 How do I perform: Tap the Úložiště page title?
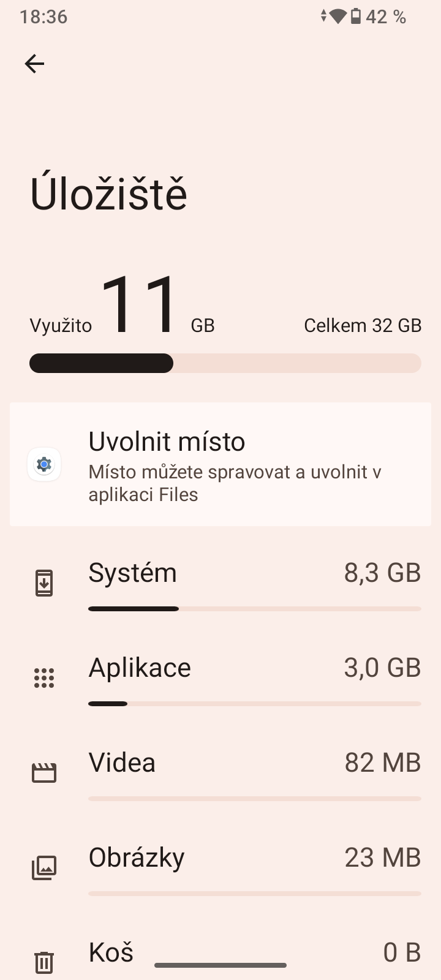pos(109,195)
